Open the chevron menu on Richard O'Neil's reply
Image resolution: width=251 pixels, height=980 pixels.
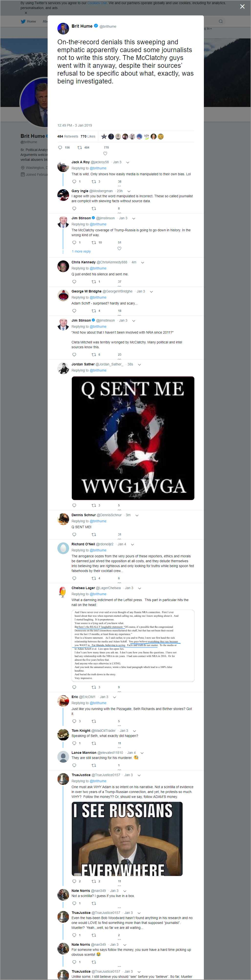point(133,544)
